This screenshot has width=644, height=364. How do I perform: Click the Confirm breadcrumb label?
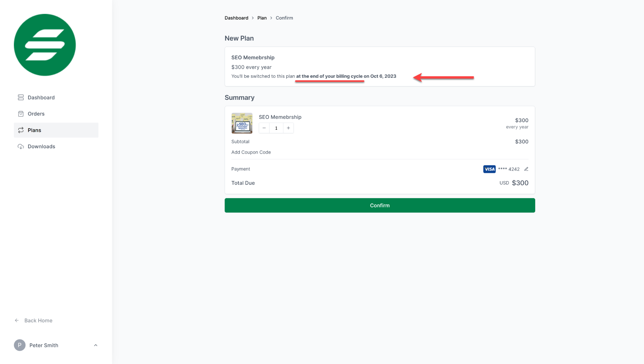click(284, 18)
